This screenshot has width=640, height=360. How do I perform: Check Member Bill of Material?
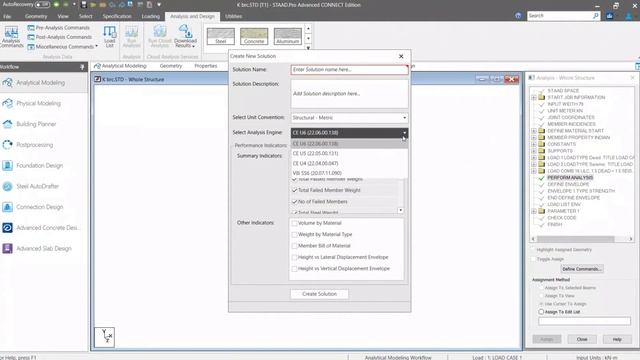pyautogui.click(x=294, y=246)
